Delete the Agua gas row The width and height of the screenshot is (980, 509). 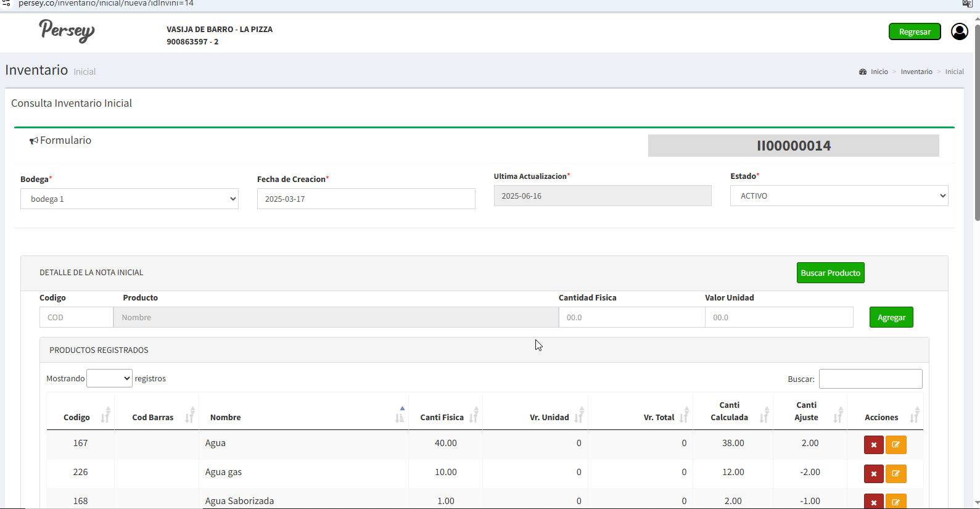point(873,474)
